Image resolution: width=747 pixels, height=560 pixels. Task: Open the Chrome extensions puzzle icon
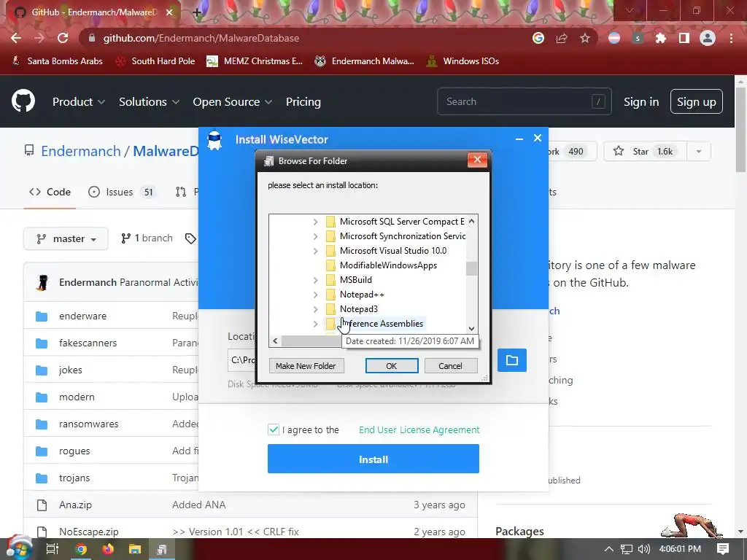661,38
